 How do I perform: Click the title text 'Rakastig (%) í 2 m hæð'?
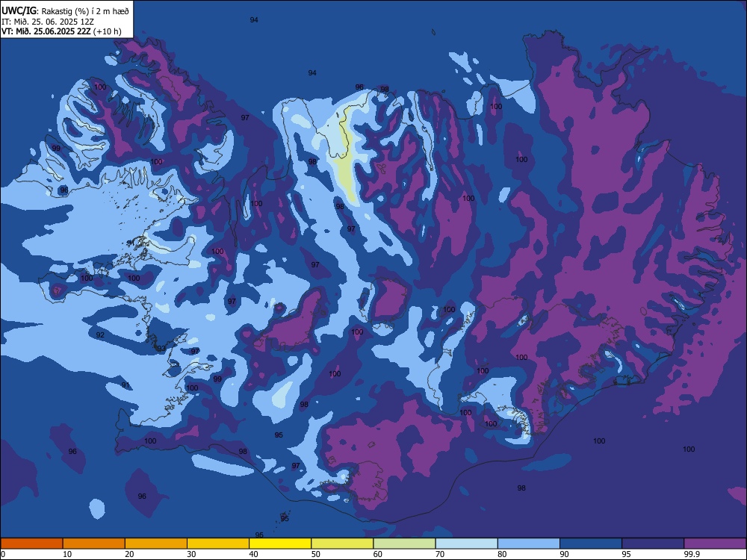coord(85,11)
